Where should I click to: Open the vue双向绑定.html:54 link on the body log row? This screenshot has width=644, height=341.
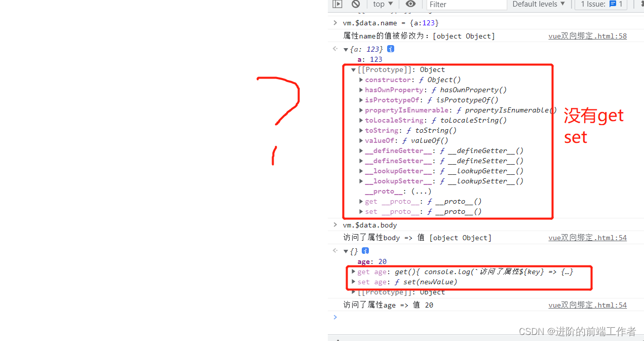pyautogui.click(x=587, y=238)
